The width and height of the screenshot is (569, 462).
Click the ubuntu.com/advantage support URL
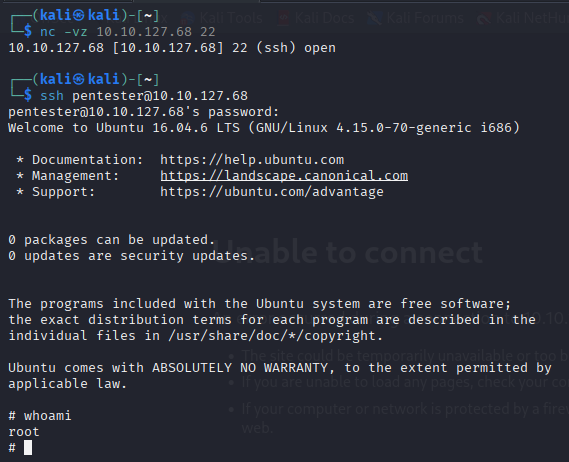pos(272,192)
